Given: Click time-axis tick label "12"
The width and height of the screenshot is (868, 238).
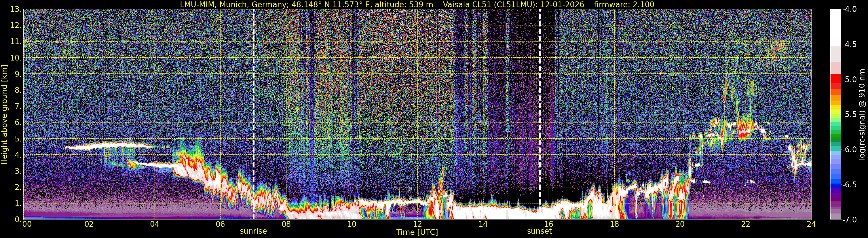Looking at the screenshot, I should click(x=417, y=224).
